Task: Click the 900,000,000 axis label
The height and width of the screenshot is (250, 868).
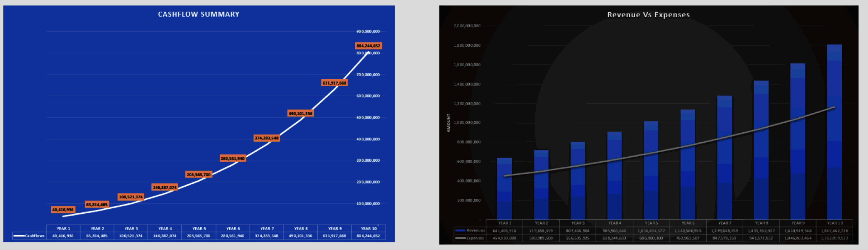Action: (368, 31)
